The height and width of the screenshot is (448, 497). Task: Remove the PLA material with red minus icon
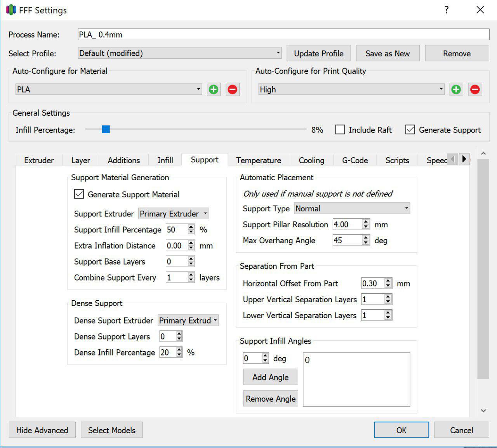click(x=232, y=90)
